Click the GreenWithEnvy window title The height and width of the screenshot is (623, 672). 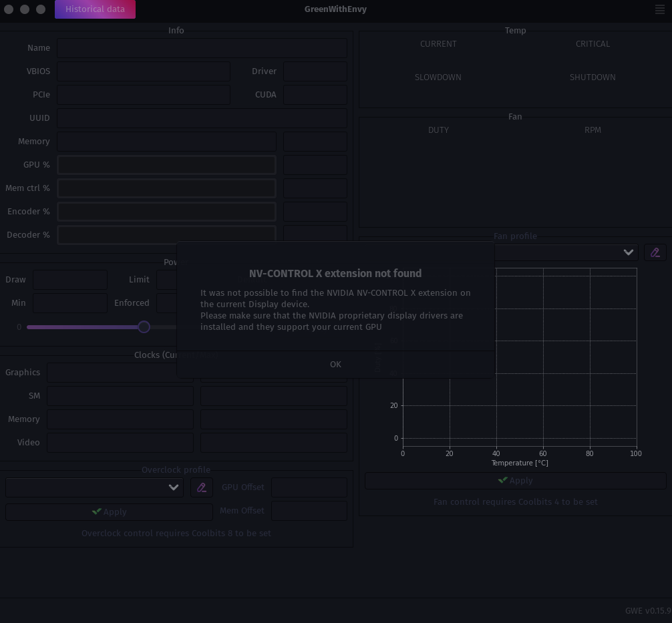335,9
